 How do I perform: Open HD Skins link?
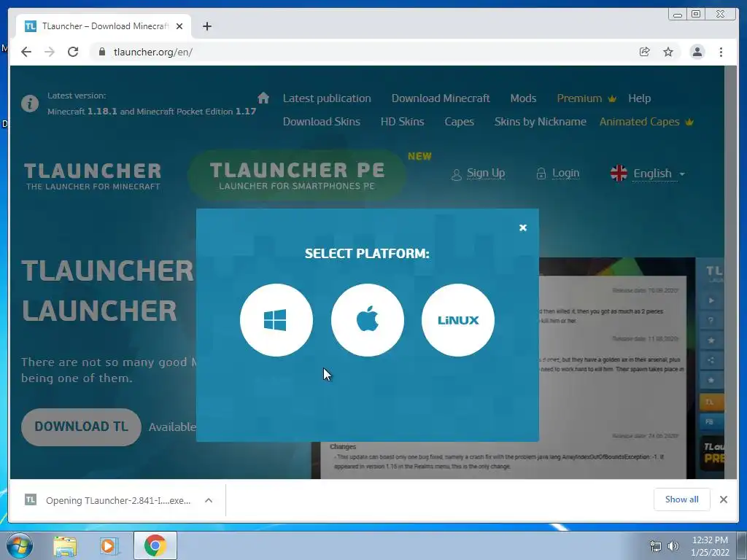coord(402,122)
